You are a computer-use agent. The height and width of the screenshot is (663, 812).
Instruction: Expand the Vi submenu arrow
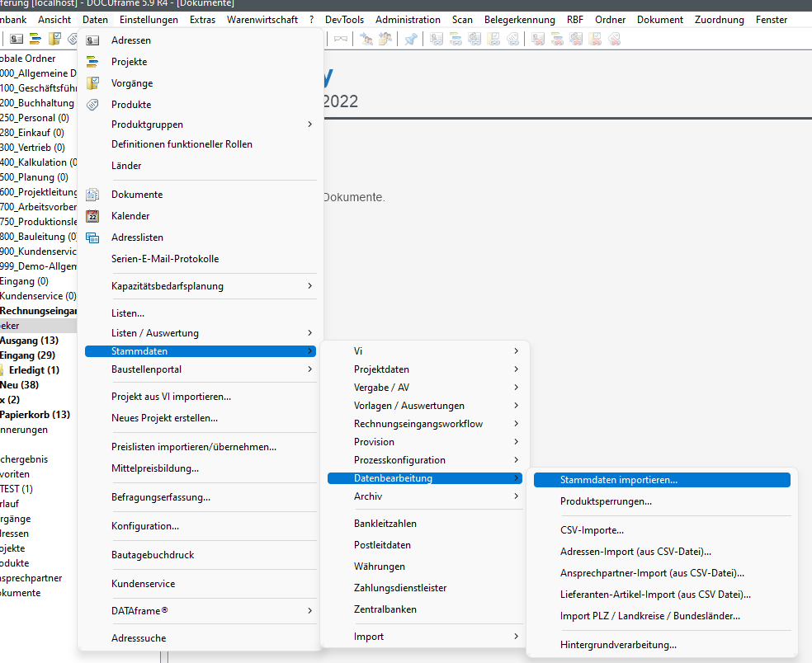point(517,351)
